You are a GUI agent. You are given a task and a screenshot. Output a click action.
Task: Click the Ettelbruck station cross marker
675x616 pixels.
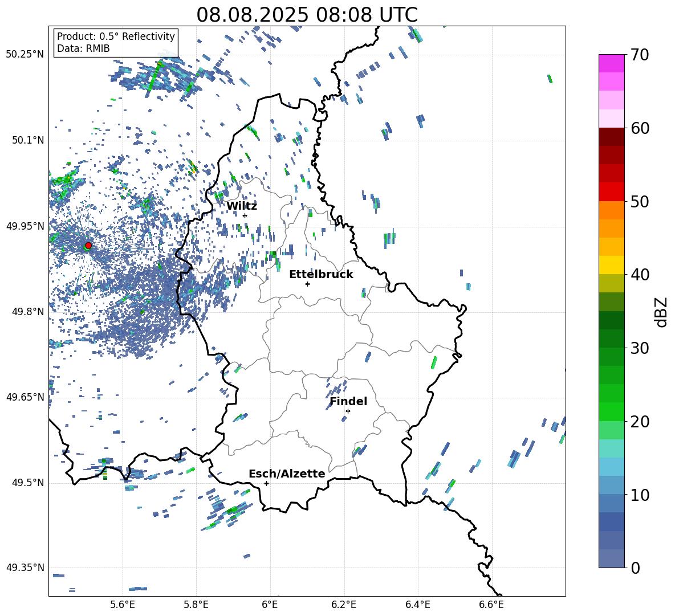coord(307,284)
